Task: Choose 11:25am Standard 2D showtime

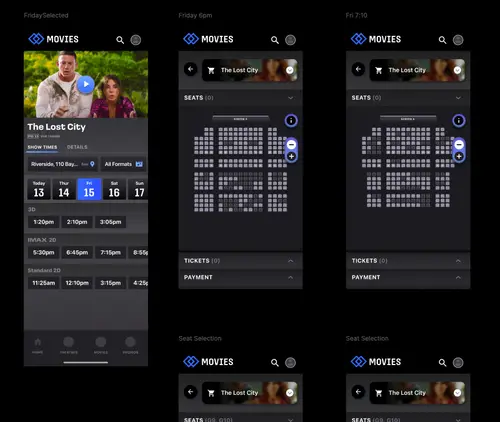Action: coord(44,283)
